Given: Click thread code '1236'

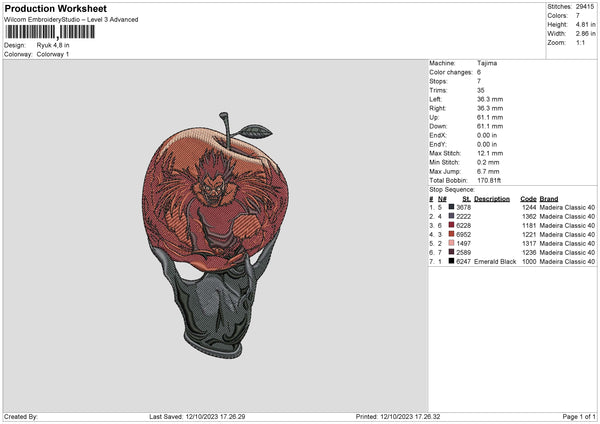Looking at the screenshot, I should [x=529, y=252].
